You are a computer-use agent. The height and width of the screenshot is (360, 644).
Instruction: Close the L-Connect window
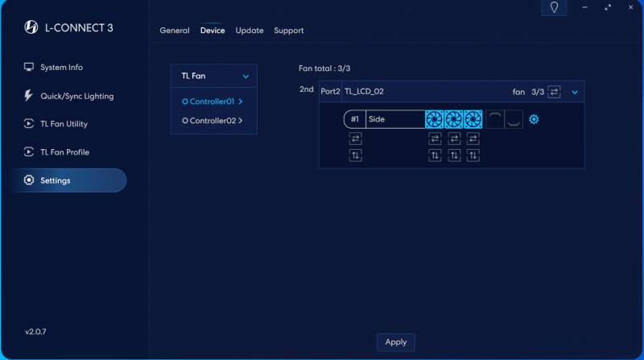tap(630, 7)
